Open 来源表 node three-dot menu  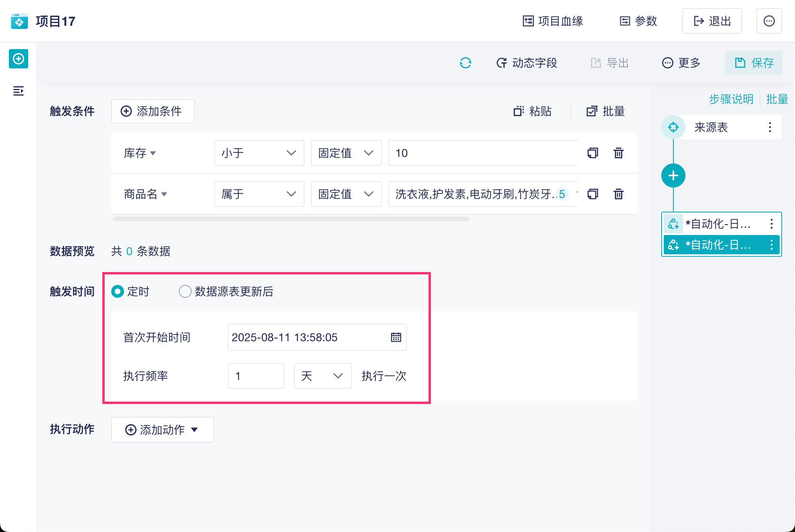click(770, 127)
